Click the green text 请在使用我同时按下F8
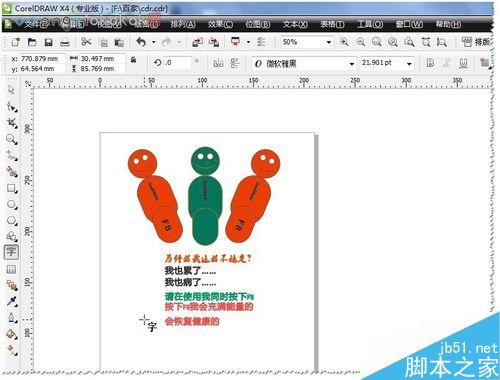The height and width of the screenshot is (380, 500). tap(209, 296)
